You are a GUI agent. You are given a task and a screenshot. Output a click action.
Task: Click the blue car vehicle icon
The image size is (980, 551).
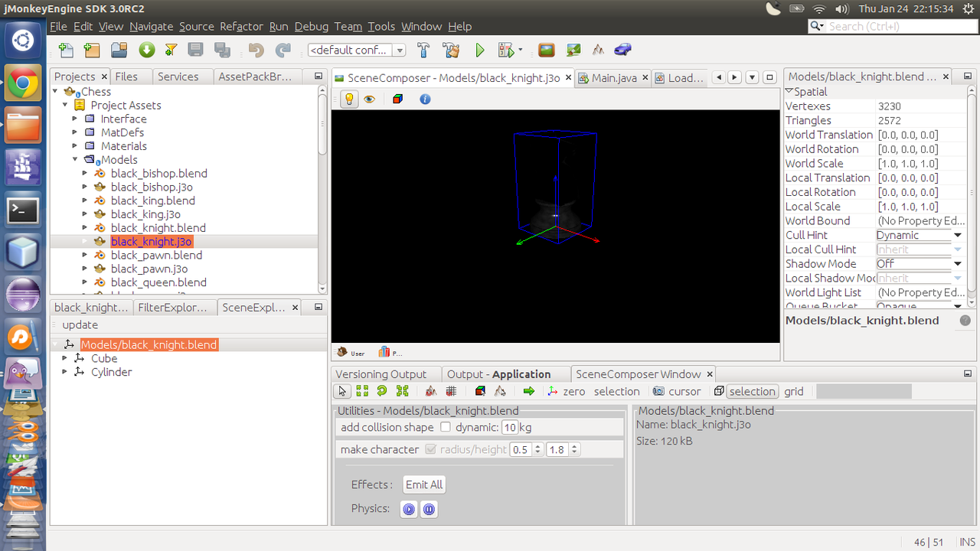pyautogui.click(x=623, y=51)
